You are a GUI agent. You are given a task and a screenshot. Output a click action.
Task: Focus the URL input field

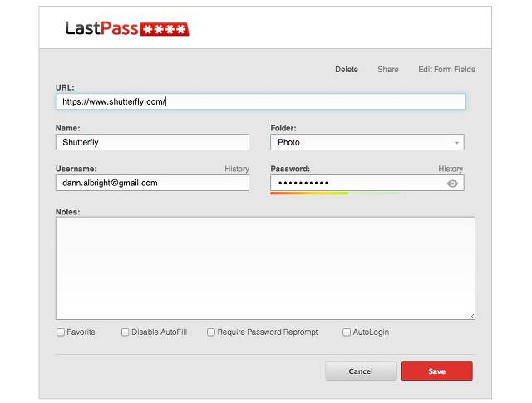point(260,101)
